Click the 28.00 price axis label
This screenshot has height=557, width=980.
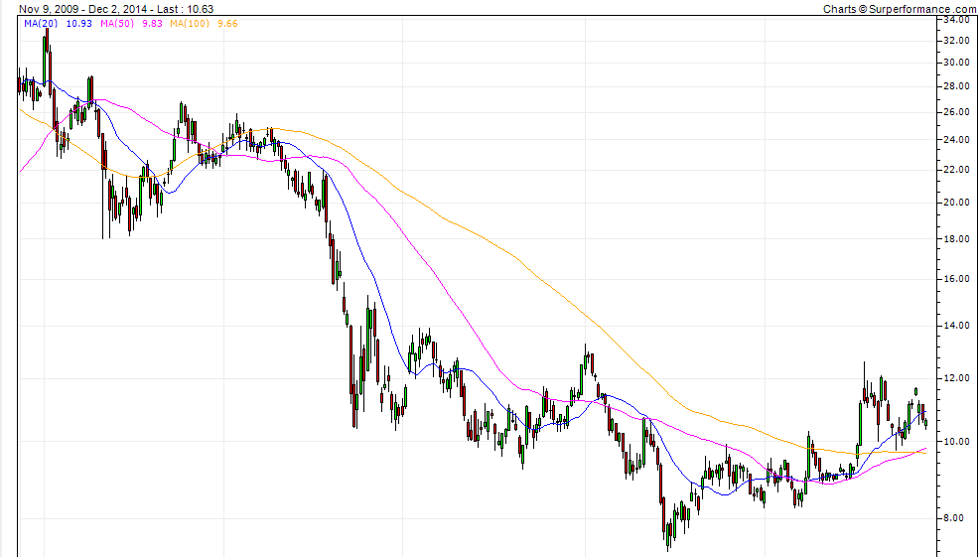click(x=956, y=86)
